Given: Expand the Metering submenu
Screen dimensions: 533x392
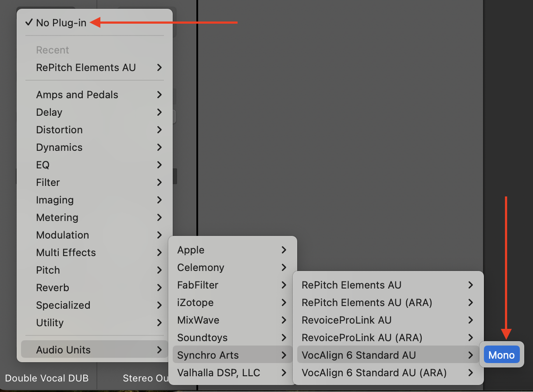Looking at the screenshot, I should [x=57, y=217].
